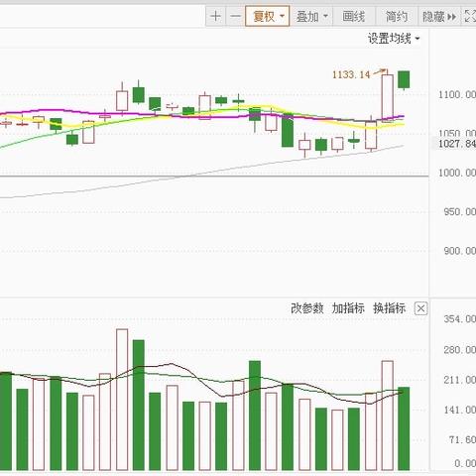This screenshot has width=476, height=476.
Task: Switch to 简约 simple view
Action: tap(397, 16)
